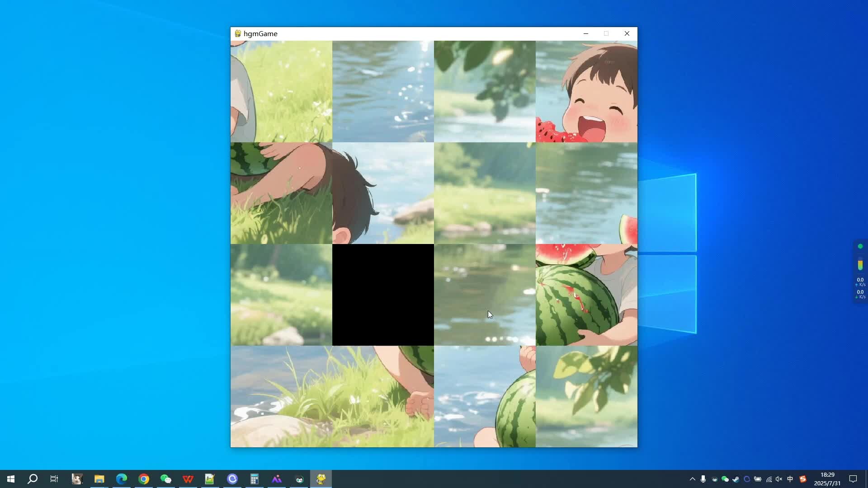Open Google Chrome from the taskbar
The height and width of the screenshot is (488, 868).
coord(144,479)
